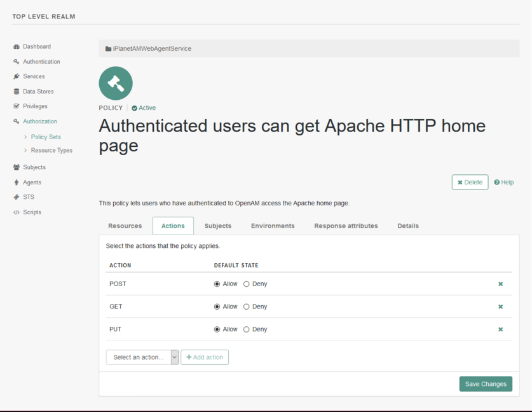532x412 pixels.
Task: Delete this policy
Action: click(x=470, y=182)
